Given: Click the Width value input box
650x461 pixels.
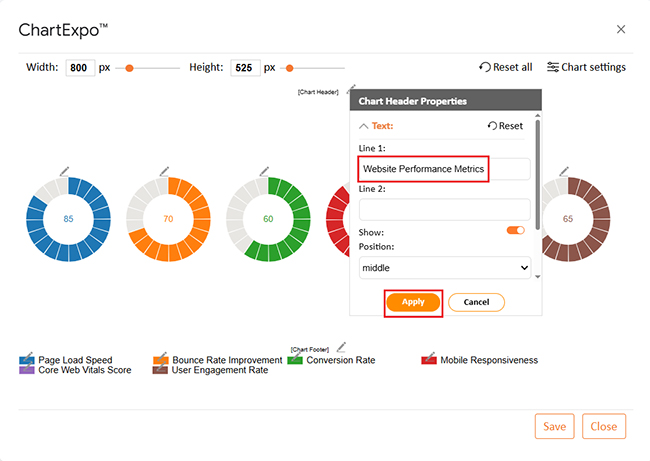Looking at the screenshot, I should click(x=80, y=68).
